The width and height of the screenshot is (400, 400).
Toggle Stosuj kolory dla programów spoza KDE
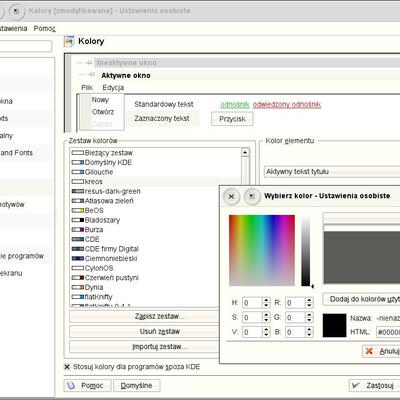click(67, 367)
